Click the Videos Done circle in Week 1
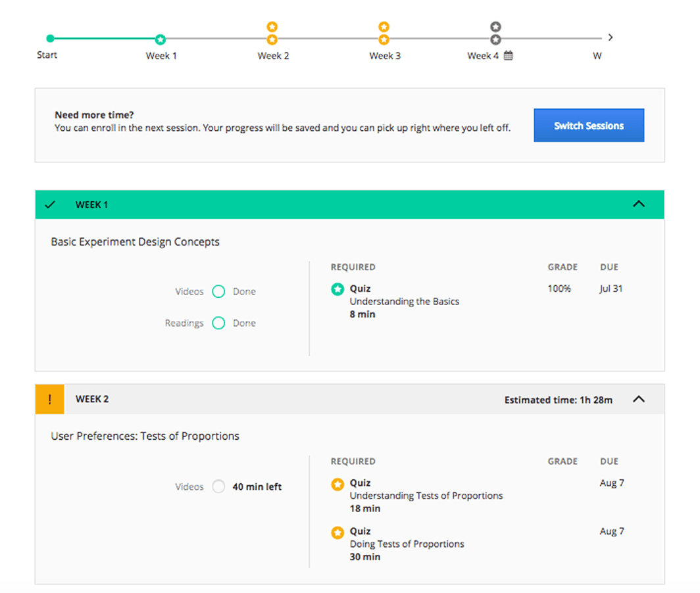Viewport: 700px width, 593px height. pyautogui.click(x=218, y=291)
